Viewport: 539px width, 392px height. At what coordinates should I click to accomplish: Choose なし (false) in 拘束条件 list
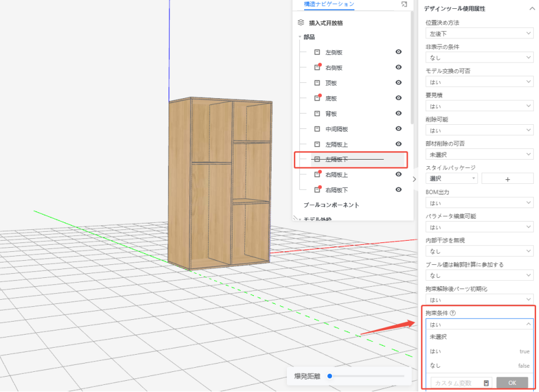click(479, 365)
